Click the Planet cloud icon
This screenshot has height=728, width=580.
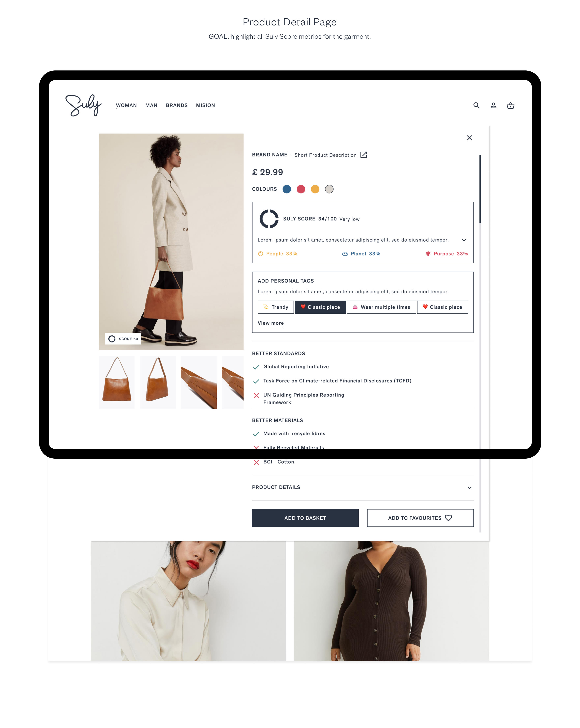(345, 254)
